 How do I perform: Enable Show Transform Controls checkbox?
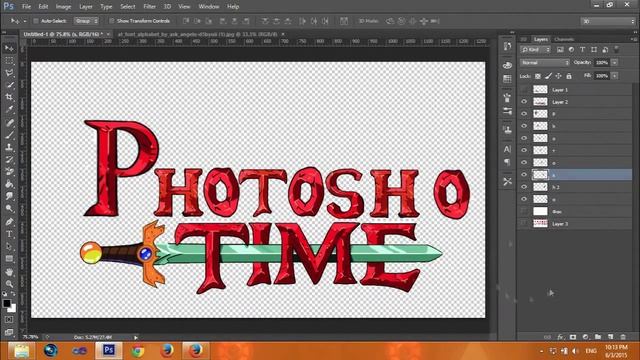coord(111,21)
